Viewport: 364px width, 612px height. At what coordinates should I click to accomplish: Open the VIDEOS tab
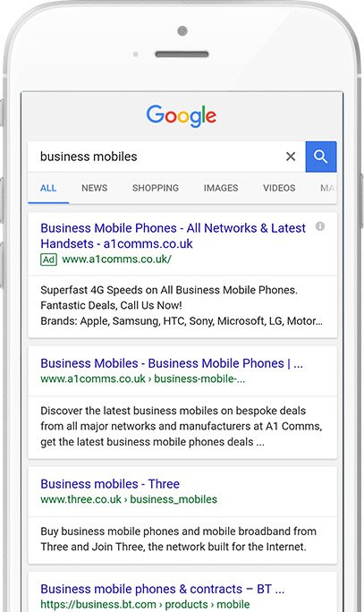[x=279, y=188]
